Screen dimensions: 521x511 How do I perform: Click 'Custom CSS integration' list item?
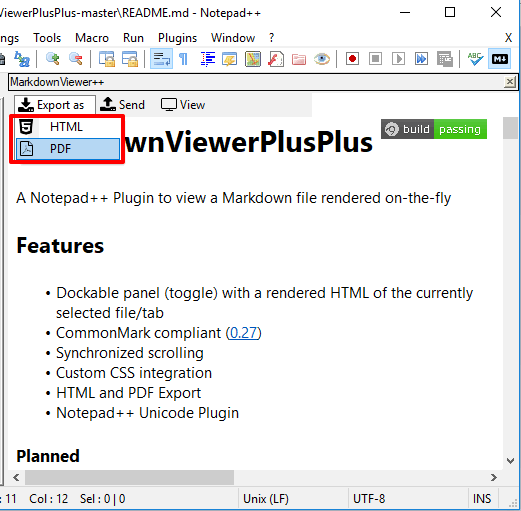tap(134, 373)
